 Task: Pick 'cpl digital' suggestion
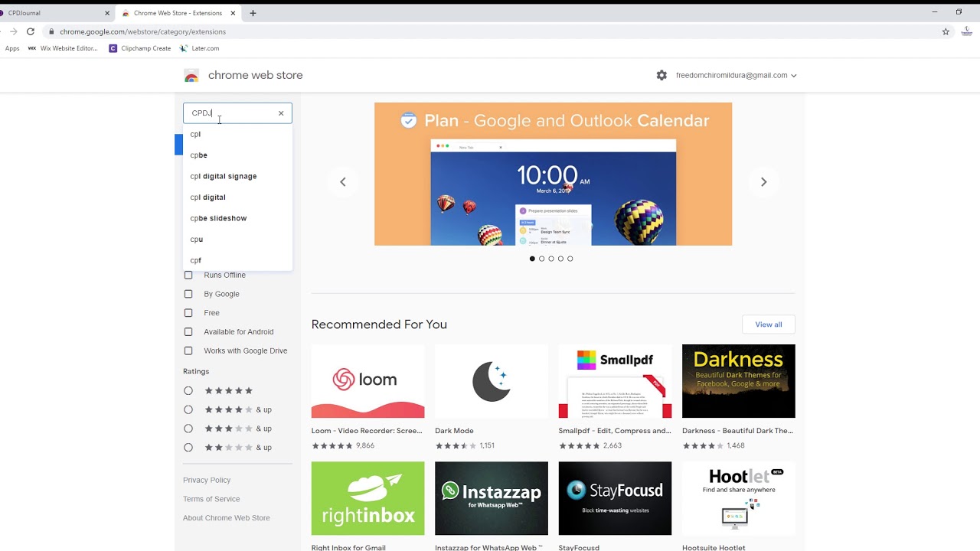point(237,197)
